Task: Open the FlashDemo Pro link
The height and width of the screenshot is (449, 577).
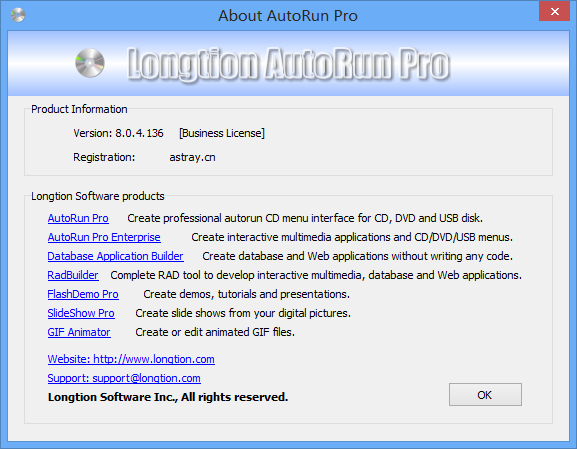Action: [83, 294]
